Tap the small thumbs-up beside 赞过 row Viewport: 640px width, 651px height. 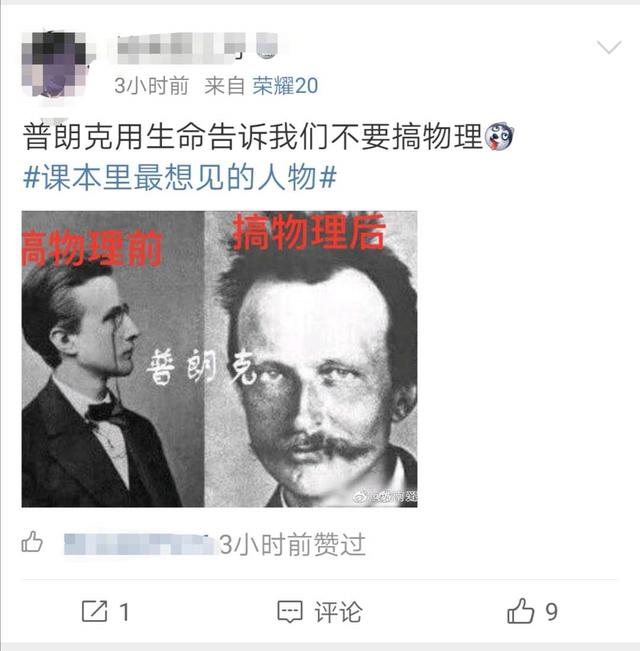click(32, 542)
